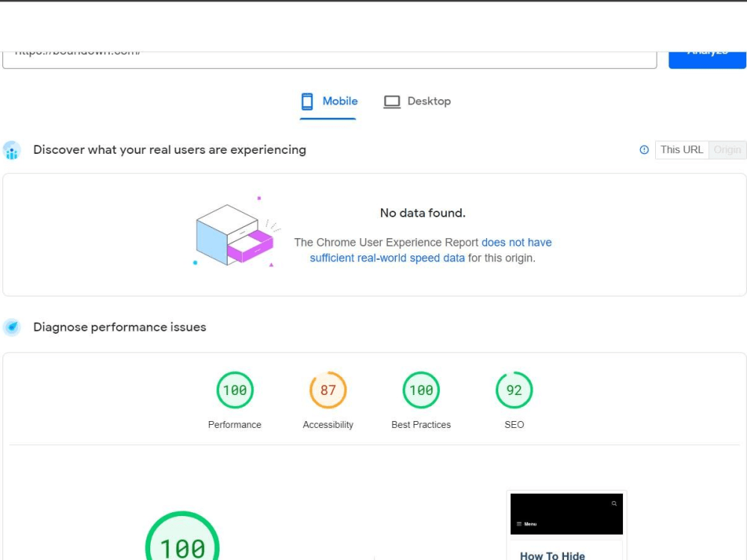747x560 pixels.
Task: Click the No data found heading
Action: (423, 213)
